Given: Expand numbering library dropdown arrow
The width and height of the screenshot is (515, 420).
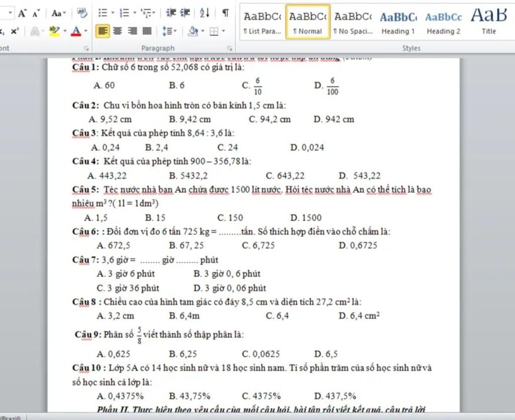Looking at the screenshot, I should coord(135,13).
